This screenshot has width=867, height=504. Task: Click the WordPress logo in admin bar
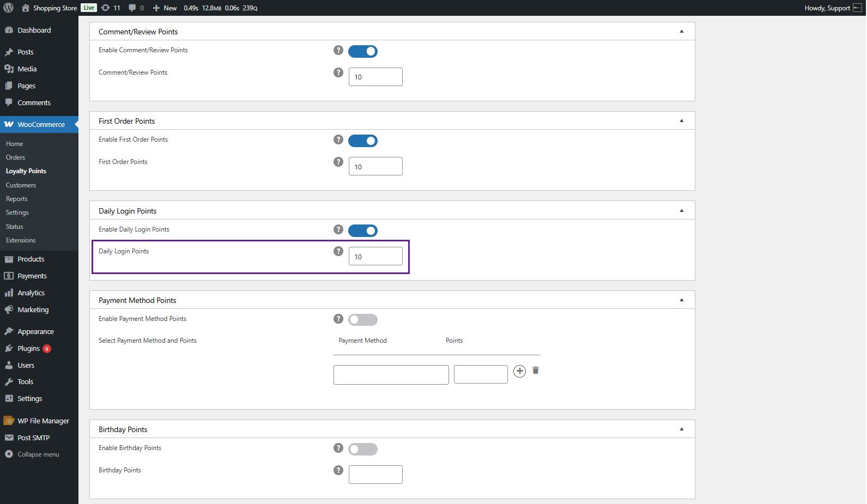pyautogui.click(x=8, y=8)
